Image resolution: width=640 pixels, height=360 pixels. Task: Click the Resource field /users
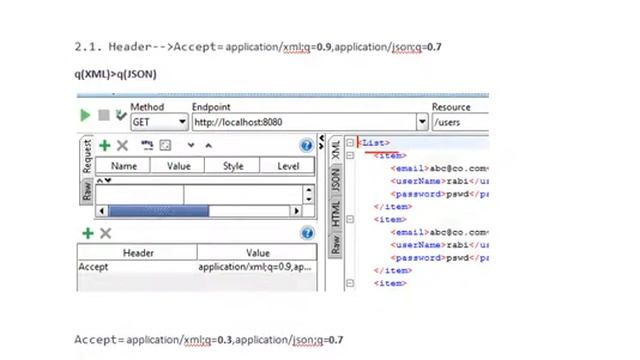pos(460,122)
